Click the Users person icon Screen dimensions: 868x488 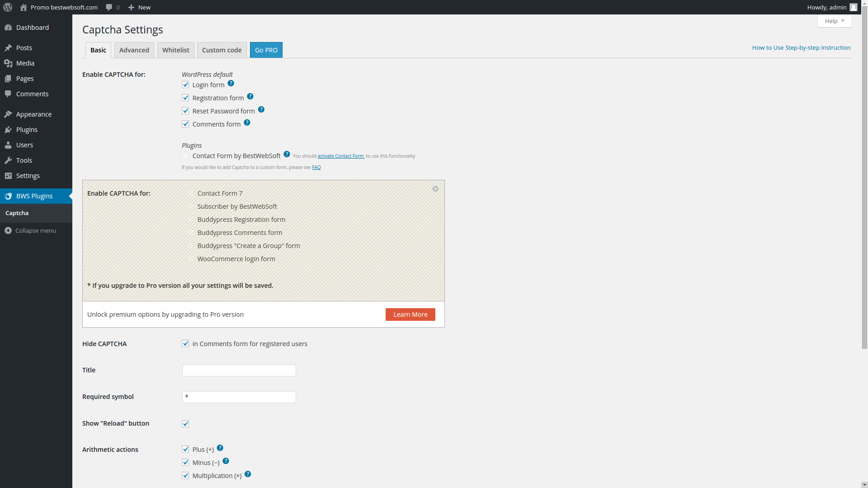pyautogui.click(x=8, y=145)
